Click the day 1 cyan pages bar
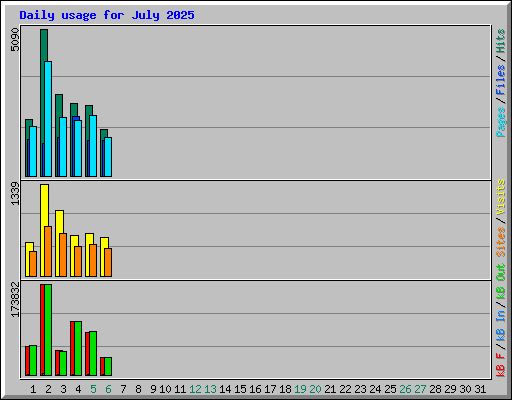Screen dimensions: 512x400 (33, 152)
